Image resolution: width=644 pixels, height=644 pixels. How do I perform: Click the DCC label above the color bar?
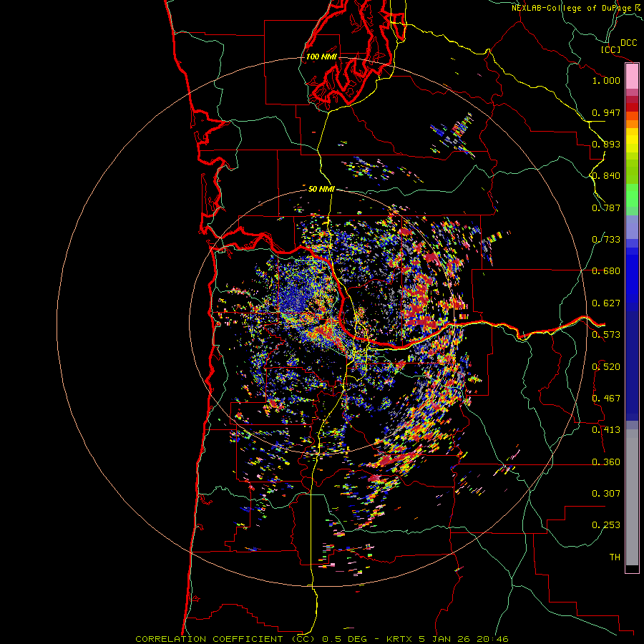628,43
